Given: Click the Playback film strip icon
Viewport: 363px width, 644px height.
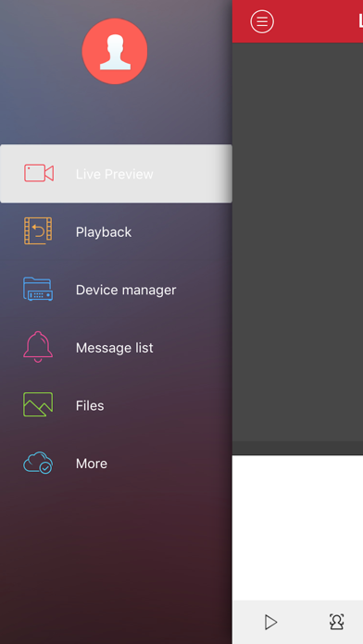Looking at the screenshot, I should 38,230.
